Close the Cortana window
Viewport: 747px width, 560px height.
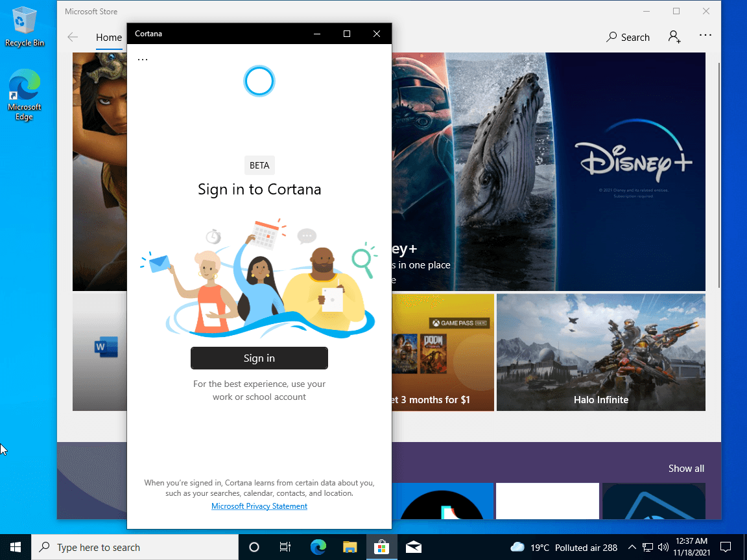[377, 34]
